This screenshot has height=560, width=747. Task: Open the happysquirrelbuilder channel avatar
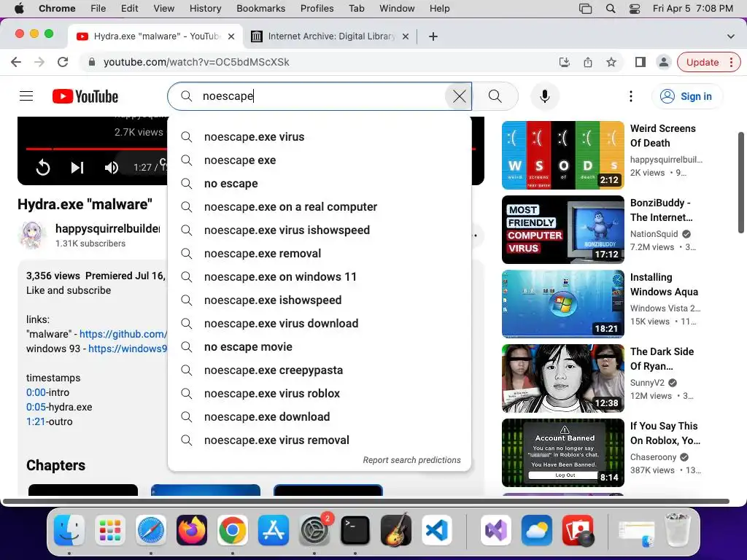[x=34, y=236]
